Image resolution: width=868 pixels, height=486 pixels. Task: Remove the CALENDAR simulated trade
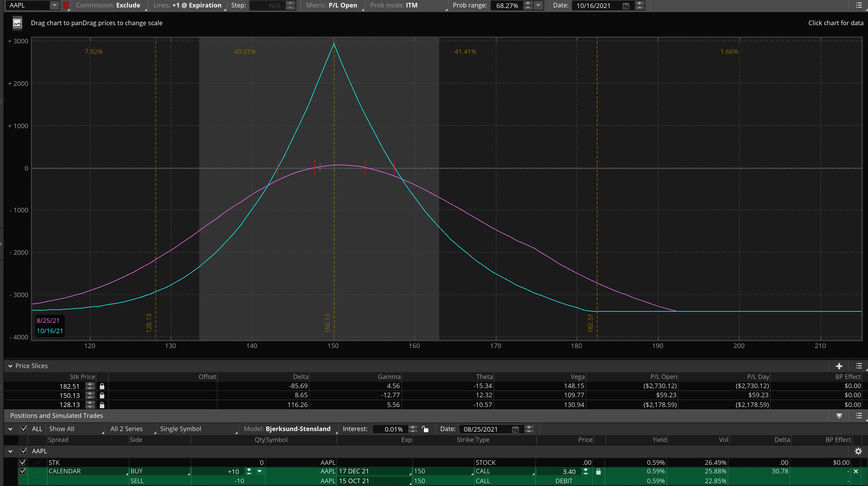pyautogui.click(x=856, y=471)
